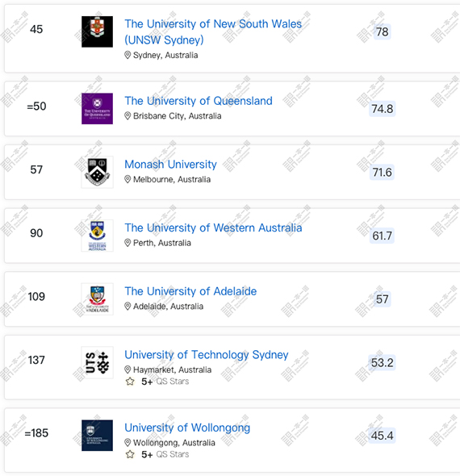Open University of Technology Sydney link
The height and width of the screenshot is (476, 460).
(207, 354)
